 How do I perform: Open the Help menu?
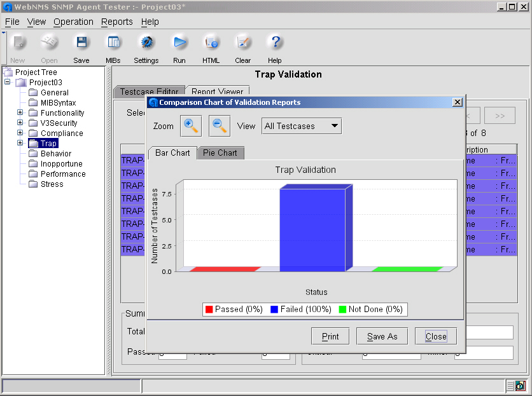(150, 22)
